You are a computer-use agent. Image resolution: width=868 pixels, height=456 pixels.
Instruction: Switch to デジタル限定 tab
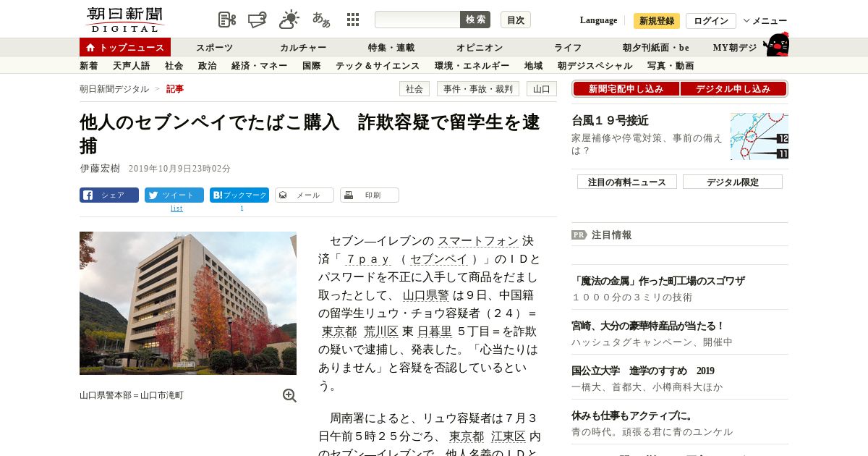(733, 182)
